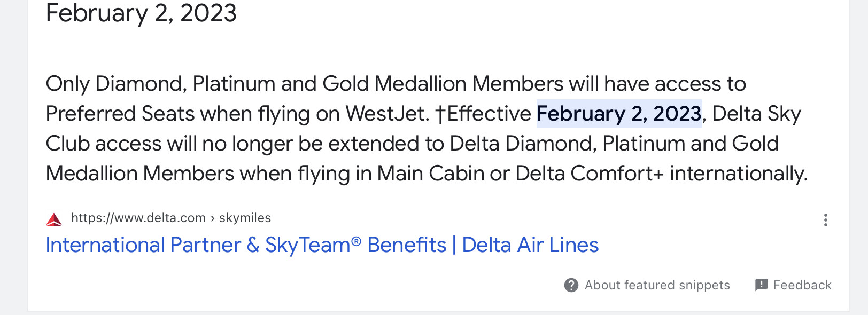Viewport: 868px width, 315px height.
Task: Open the About featured snippets link
Action: 657,285
